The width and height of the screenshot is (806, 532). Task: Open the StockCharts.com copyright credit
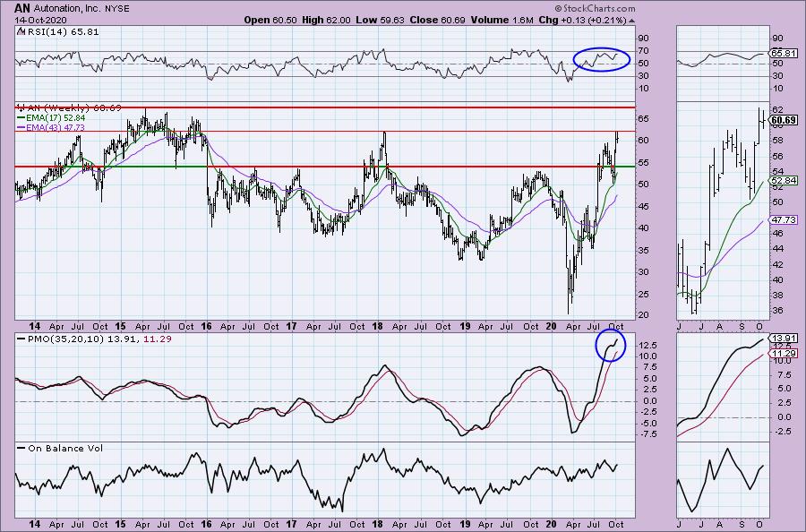(x=595, y=8)
